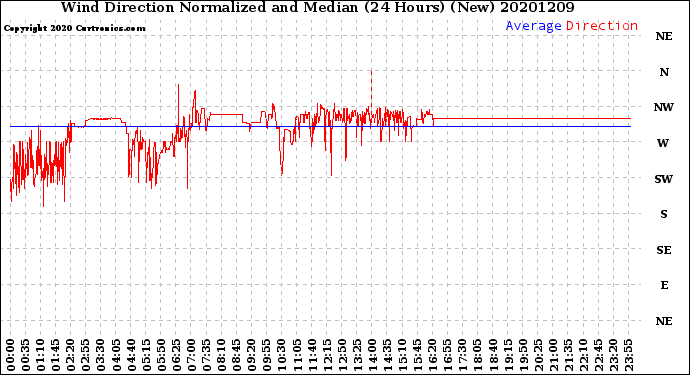Click the flat red median line after 16:55

pyautogui.click(x=532, y=118)
